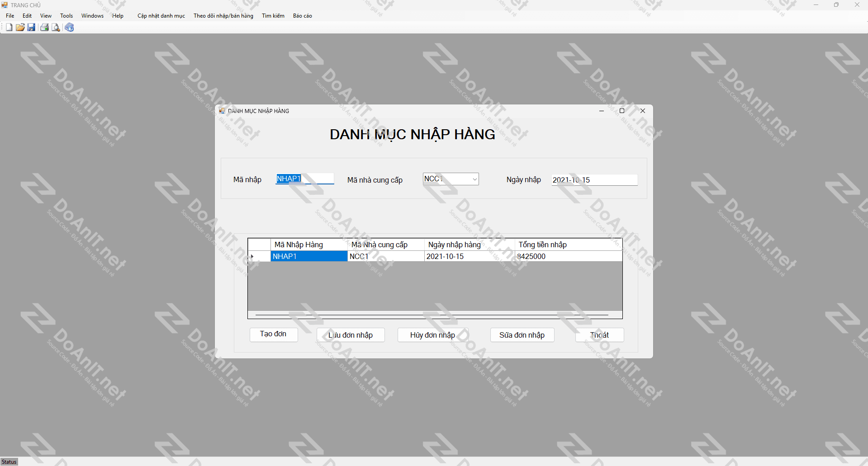Image resolution: width=868 pixels, height=466 pixels.
Task: Click the Print toolbar icon
Action: point(44,28)
